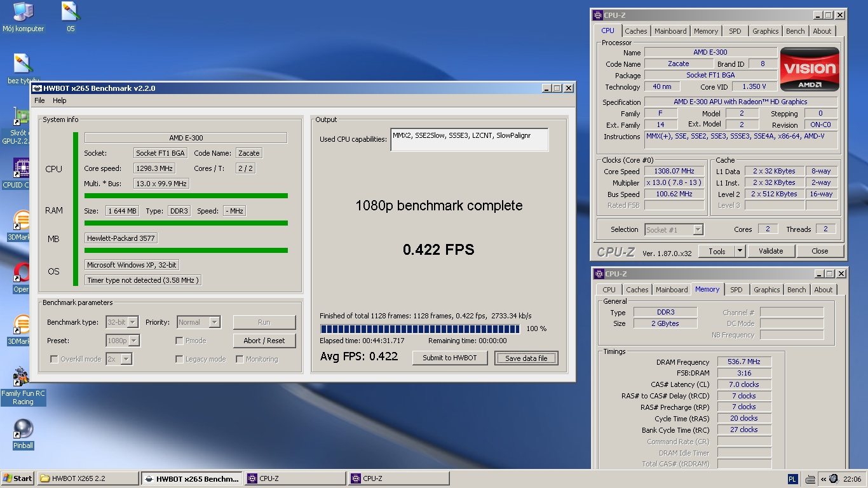Toggle the Legacy mode checkbox
868x488 pixels.
pyautogui.click(x=179, y=359)
